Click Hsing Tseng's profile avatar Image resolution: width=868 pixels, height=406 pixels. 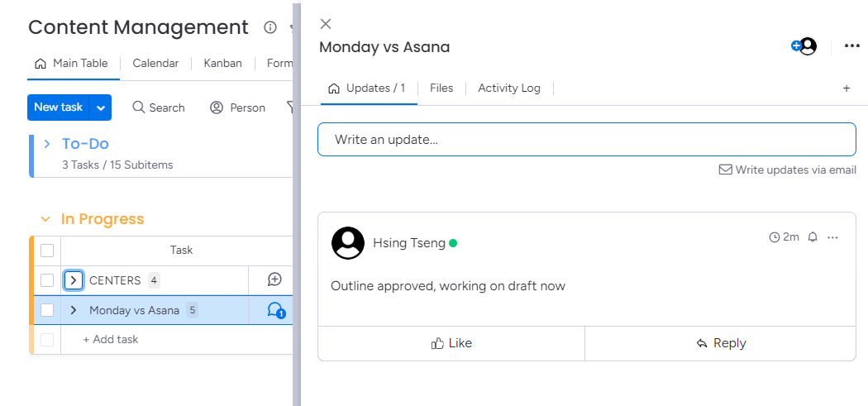coord(348,242)
